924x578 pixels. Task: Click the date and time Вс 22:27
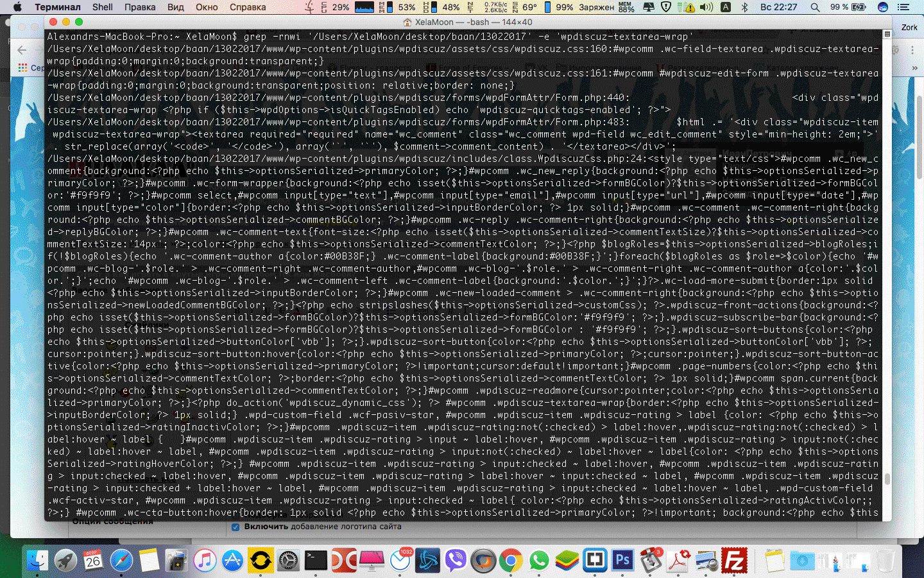click(778, 7)
